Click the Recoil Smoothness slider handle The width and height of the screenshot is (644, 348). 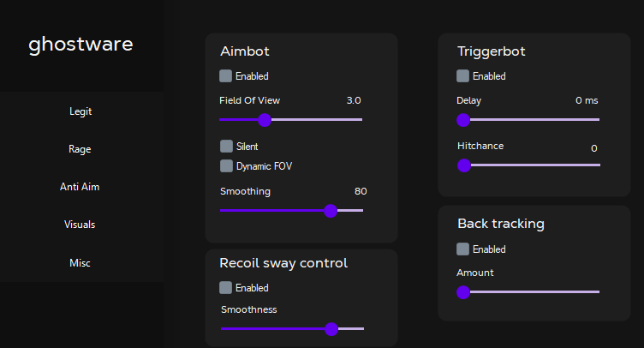331,328
